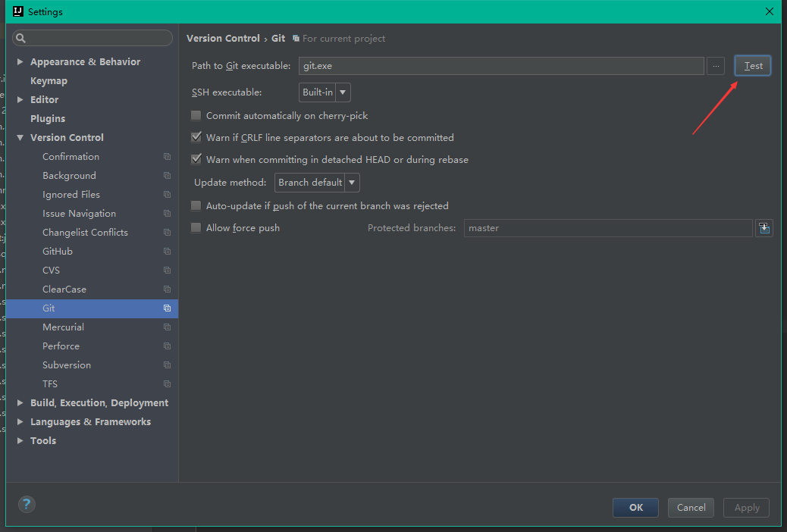Image resolution: width=787 pixels, height=532 pixels.
Task: Click the project-level icon beside GitHub
Action: 167,252
